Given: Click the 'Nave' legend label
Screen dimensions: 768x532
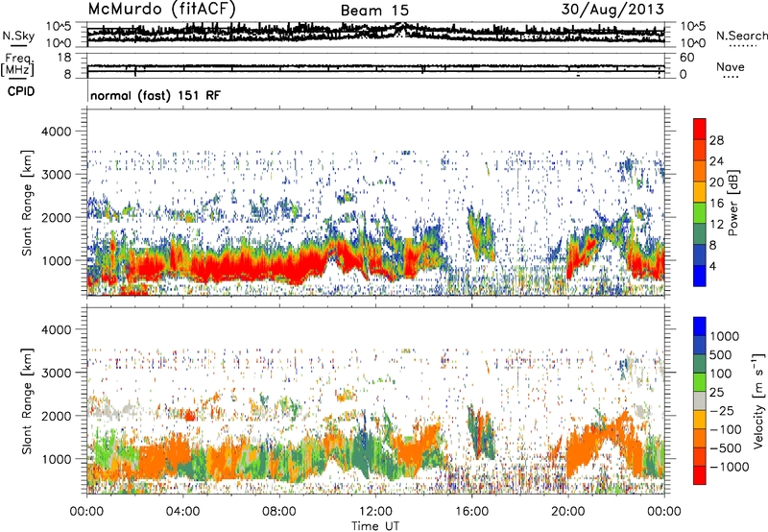Looking at the screenshot, I should 731,66.
